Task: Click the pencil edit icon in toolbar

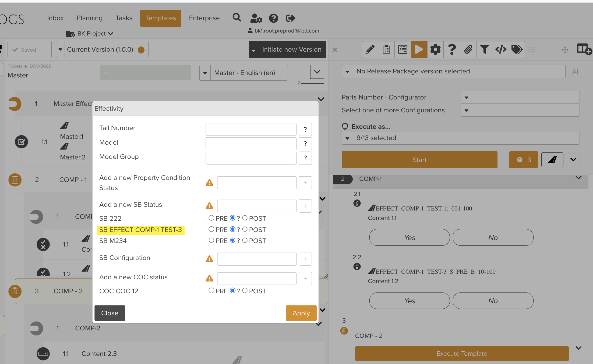Action: (370, 49)
